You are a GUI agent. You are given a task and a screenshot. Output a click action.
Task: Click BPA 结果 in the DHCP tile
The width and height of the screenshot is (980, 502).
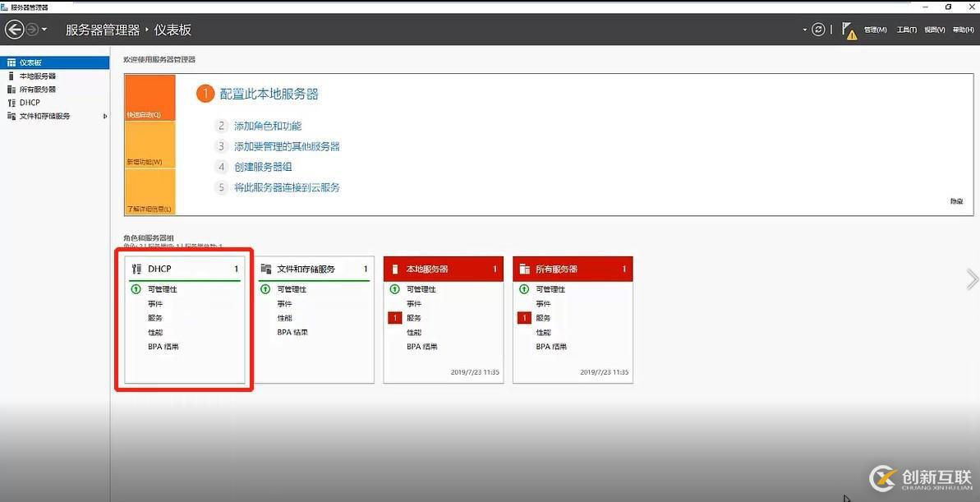[x=163, y=347]
